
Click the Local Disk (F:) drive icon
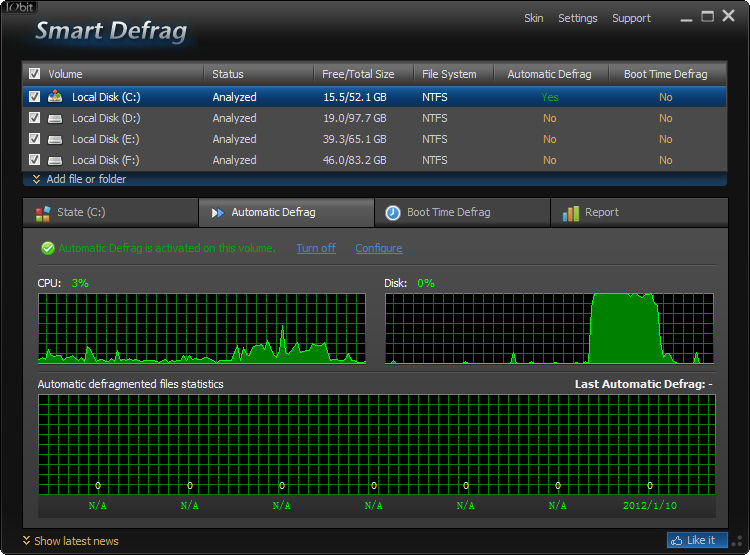click(x=55, y=160)
